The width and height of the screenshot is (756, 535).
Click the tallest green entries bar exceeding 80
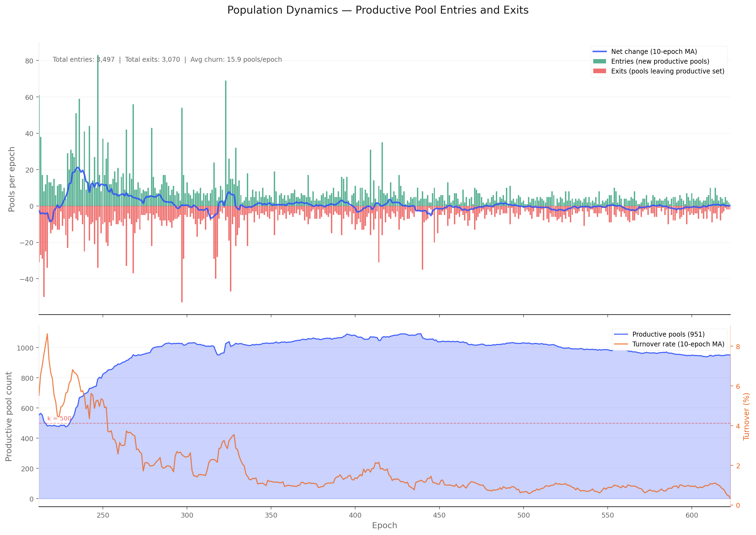(x=98, y=130)
